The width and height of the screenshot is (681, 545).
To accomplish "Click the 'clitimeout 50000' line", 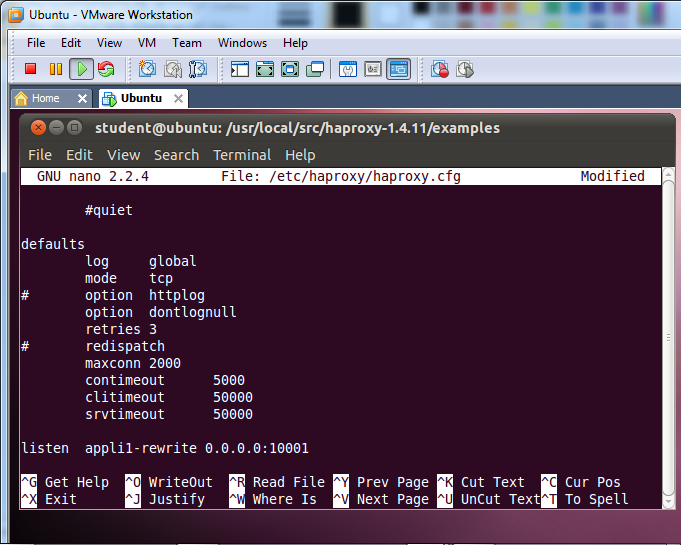I will 169,397.
